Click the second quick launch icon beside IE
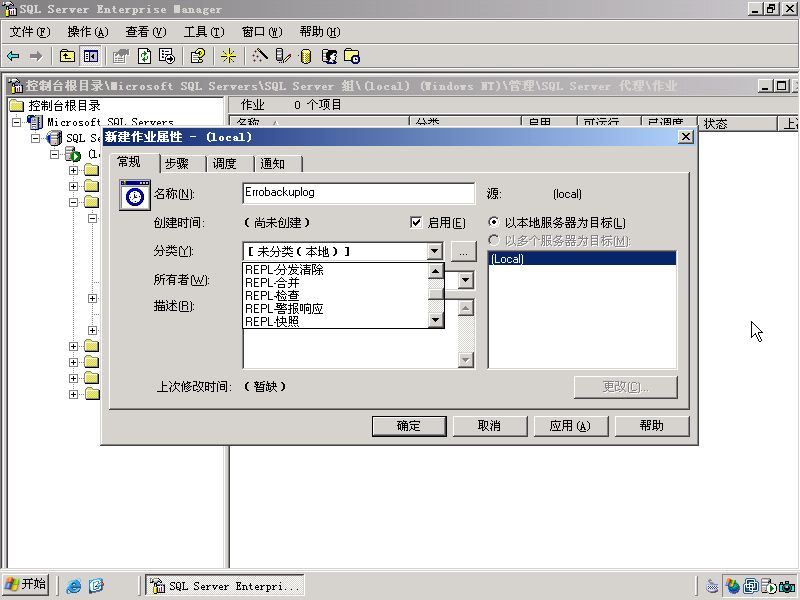The height and width of the screenshot is (600, 800). click(96, 586)
